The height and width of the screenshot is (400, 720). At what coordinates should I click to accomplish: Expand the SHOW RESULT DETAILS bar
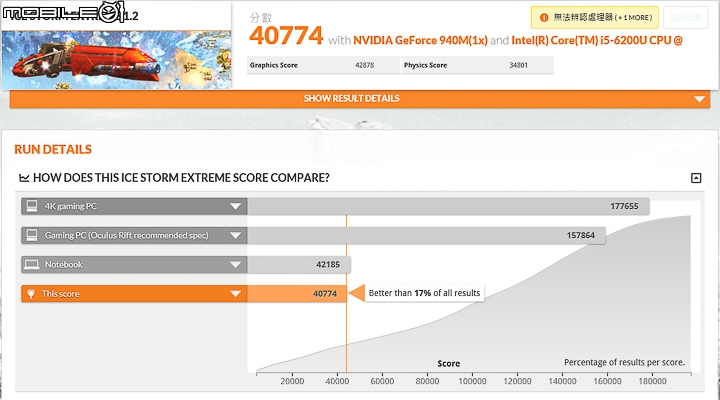(x=360, y=99)
